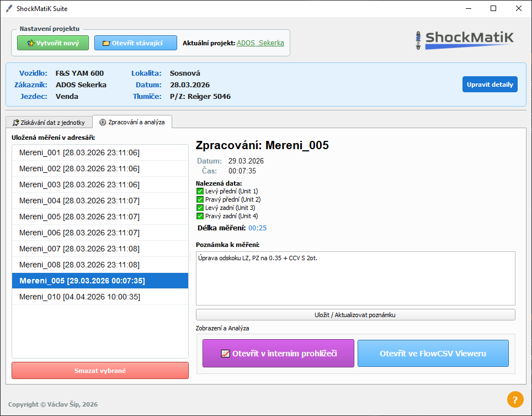Click Otevřít ve FlowCSV Vieweru button
Viewport: 532px width, 416px height.
[x=433, y=354]
